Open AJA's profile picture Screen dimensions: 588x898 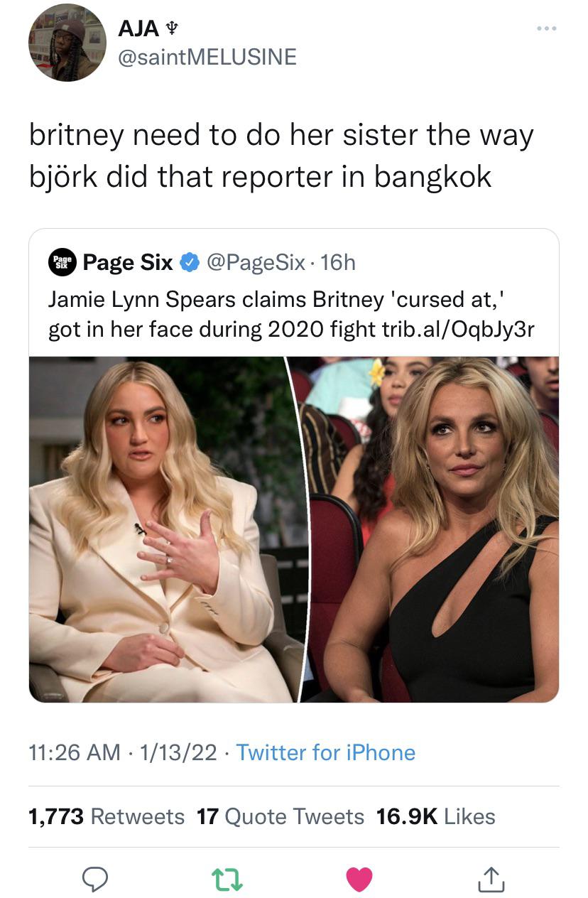tap(67, 42)
